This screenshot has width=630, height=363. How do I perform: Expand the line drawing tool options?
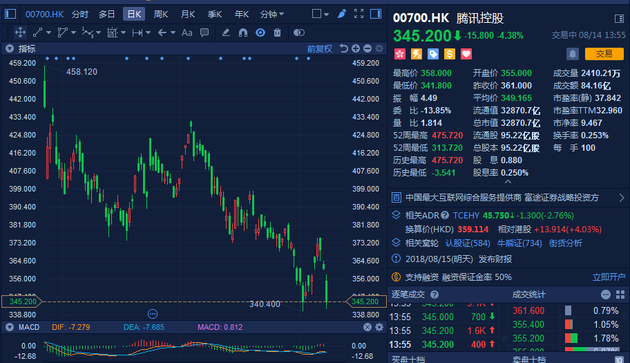point(49,33)
